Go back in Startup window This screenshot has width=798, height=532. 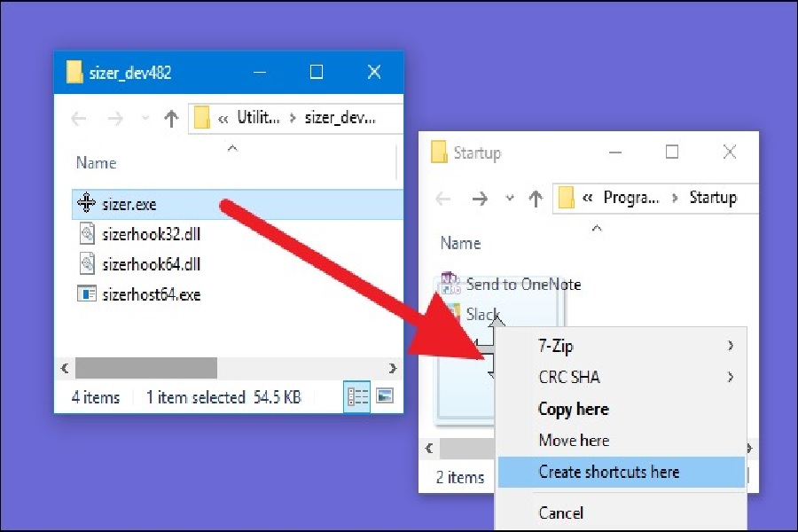point(442,199)
